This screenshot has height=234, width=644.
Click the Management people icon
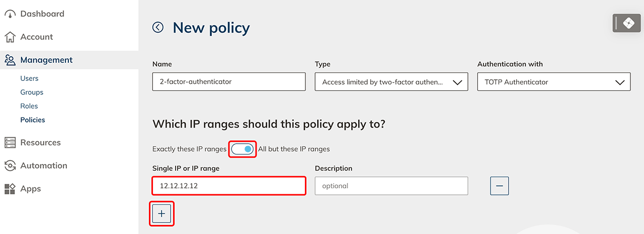click(x=10, y=60)
